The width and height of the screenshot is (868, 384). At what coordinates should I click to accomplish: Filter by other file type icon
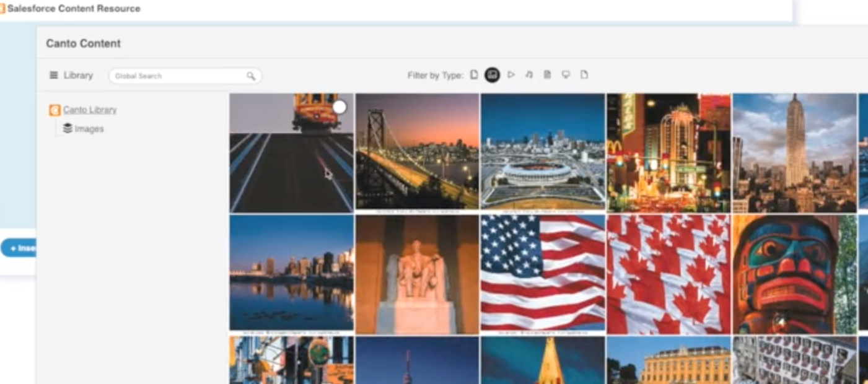pos(584,75)
